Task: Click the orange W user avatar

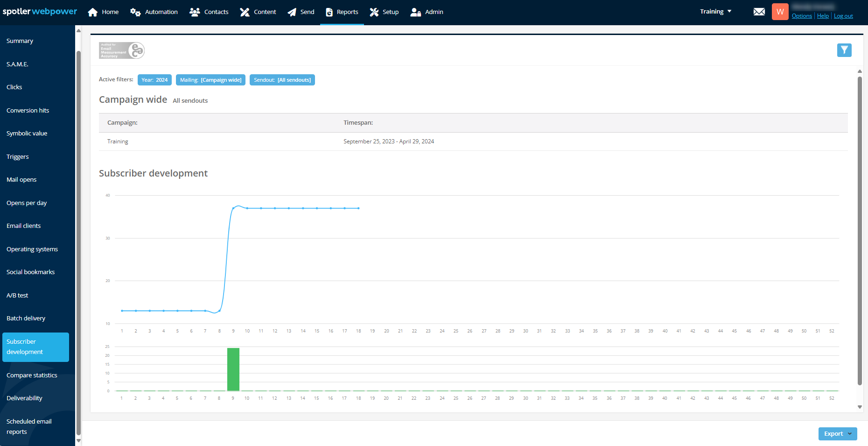Action: pyautogui.click(x=780, y=12)
